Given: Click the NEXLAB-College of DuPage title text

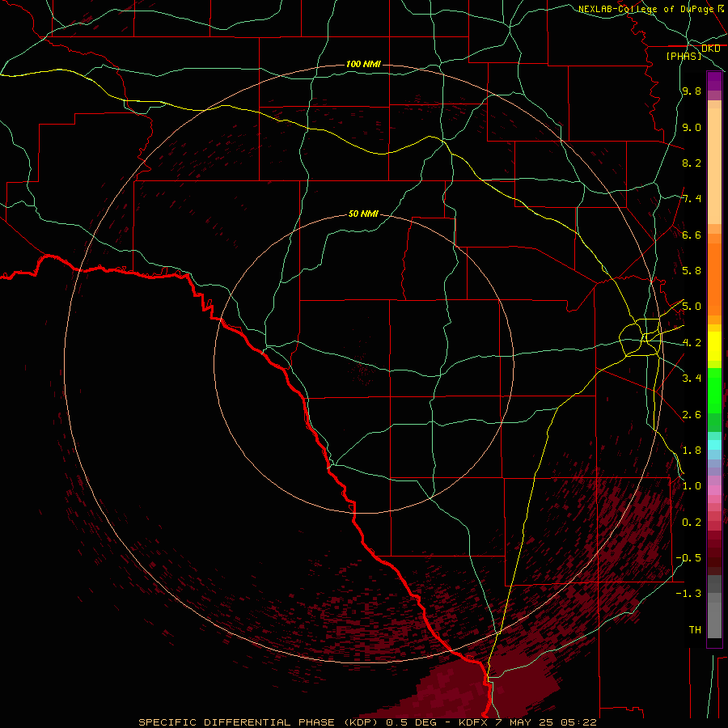Looking at the screenshot, I should coord(645,9).
